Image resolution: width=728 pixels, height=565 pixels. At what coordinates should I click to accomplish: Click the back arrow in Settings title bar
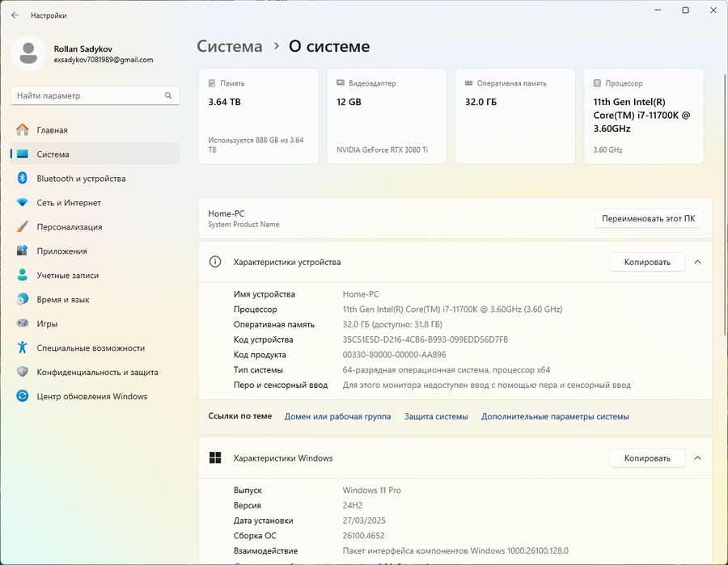tap(15, 15)
